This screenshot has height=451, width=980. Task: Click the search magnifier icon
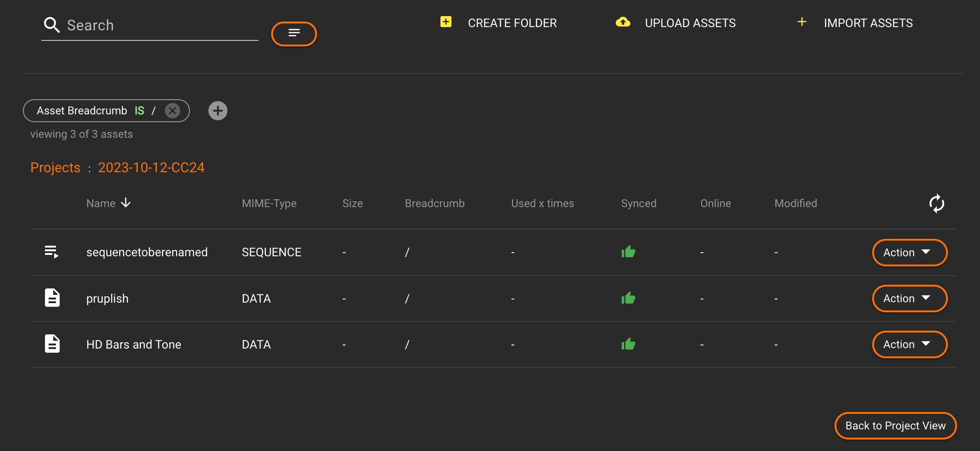click(x=51, y=25)
